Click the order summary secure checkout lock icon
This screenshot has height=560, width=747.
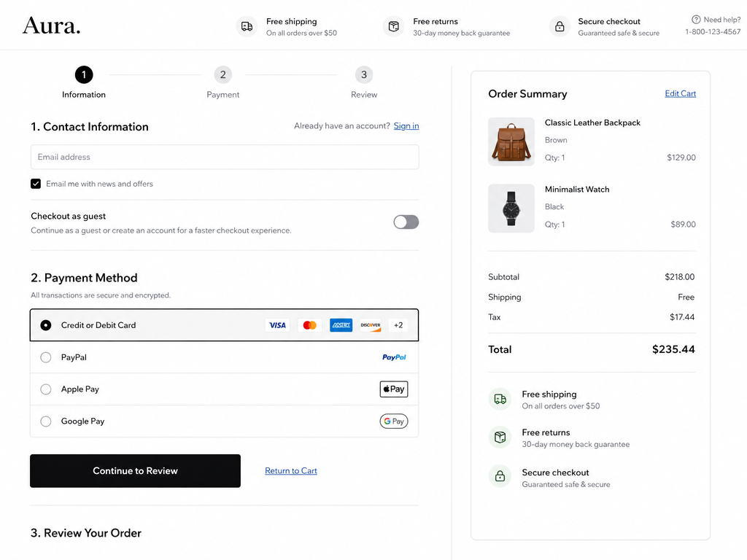[500, 475]
